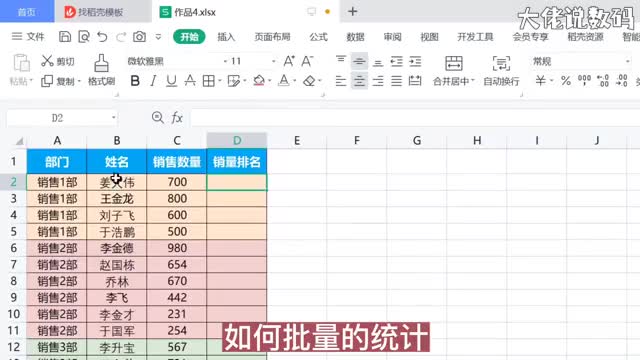
Task: Apply font color letter A
Action: click(x=284, y=81)
